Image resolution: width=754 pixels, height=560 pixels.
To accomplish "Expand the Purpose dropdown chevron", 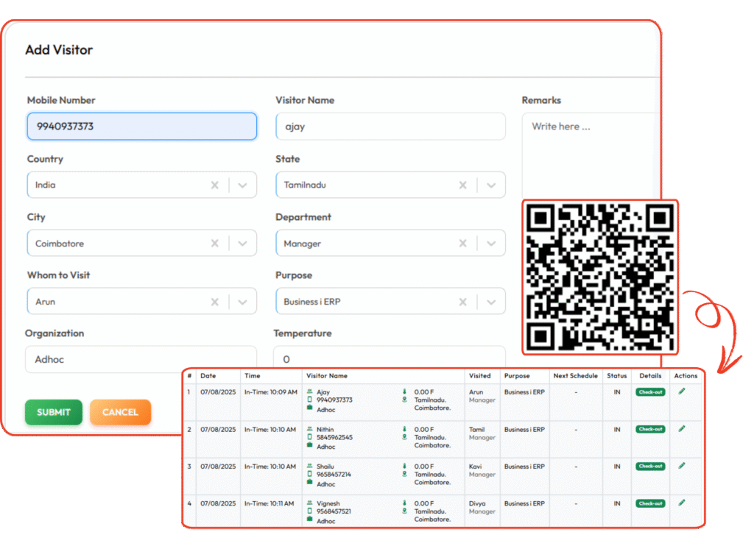I will [491, 302].
